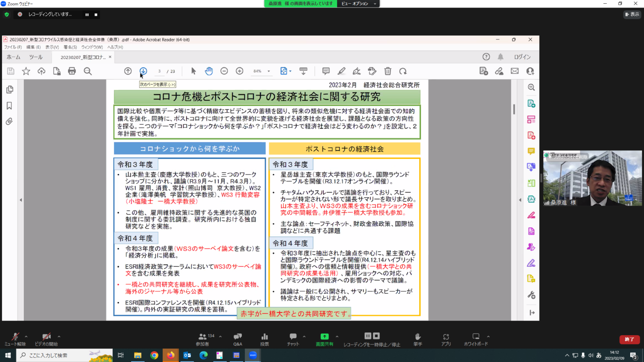644x362 pixels.
Task: Click the Rotate pages icon in the toolbar
Action: pos(402,71)
